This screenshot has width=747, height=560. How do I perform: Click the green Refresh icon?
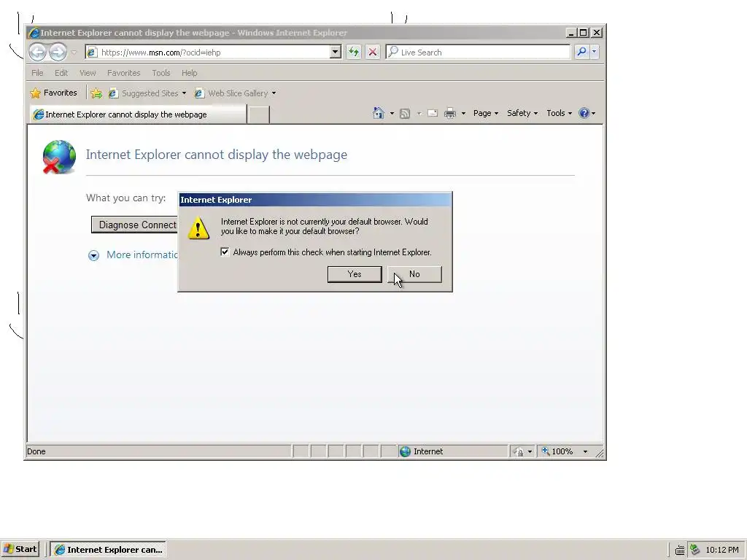coord(354,52)
